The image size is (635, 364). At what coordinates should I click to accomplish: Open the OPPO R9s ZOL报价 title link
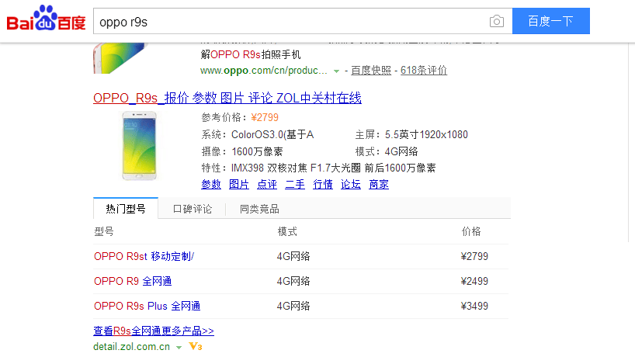[227, 98]
